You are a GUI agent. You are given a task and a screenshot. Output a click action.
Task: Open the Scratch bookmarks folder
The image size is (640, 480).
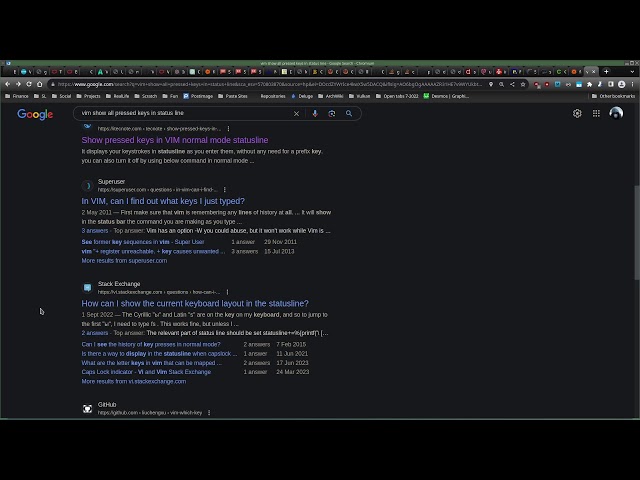coord(145,96)
